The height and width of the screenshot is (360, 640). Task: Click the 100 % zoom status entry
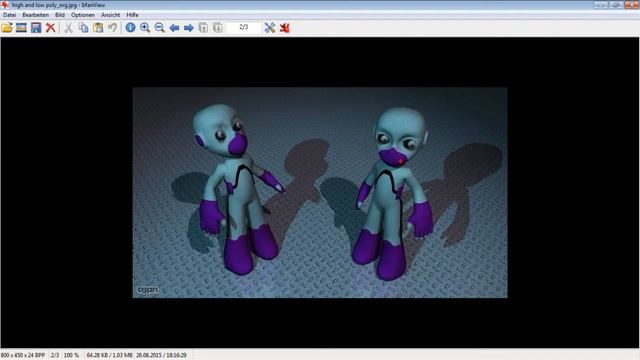[x=71, y=356]
